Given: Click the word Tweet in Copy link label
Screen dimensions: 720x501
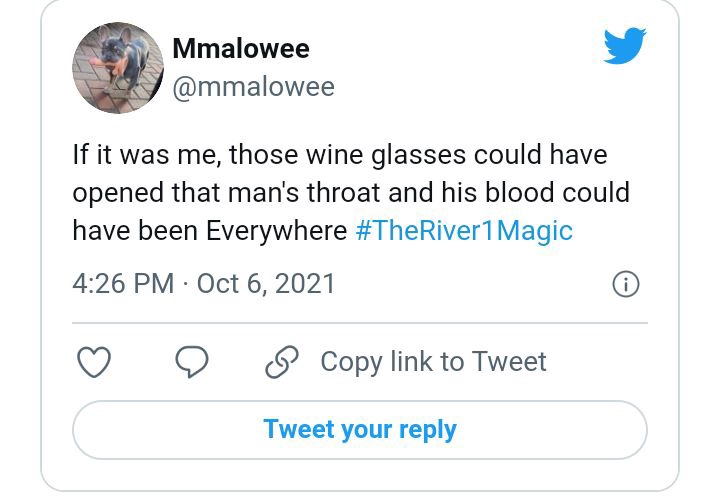Looking at the screenshot, I should (x=509, y=361).
